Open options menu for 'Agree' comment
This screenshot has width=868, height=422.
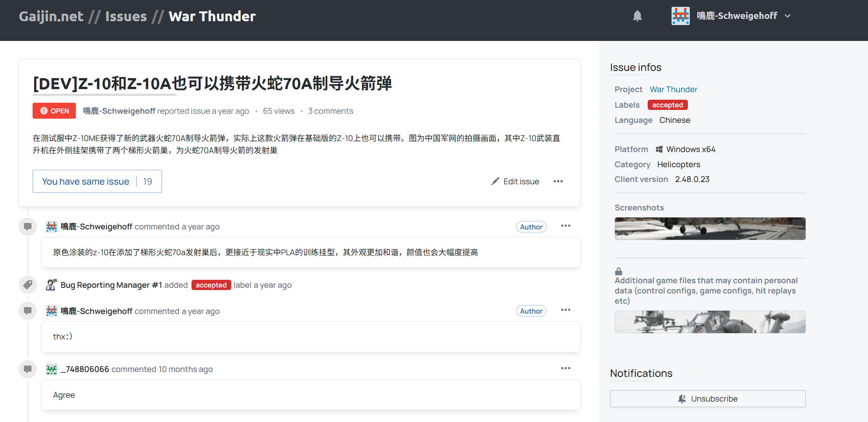point(566,369)
